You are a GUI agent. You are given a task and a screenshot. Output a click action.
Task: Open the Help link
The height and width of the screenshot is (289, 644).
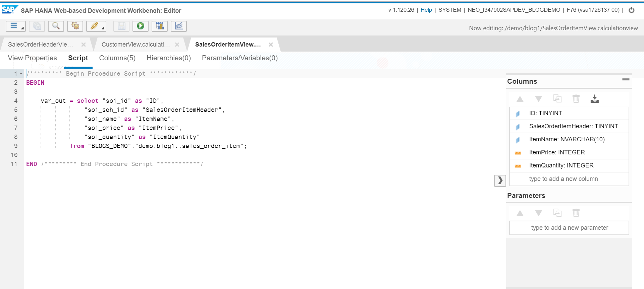coord(426,10)
